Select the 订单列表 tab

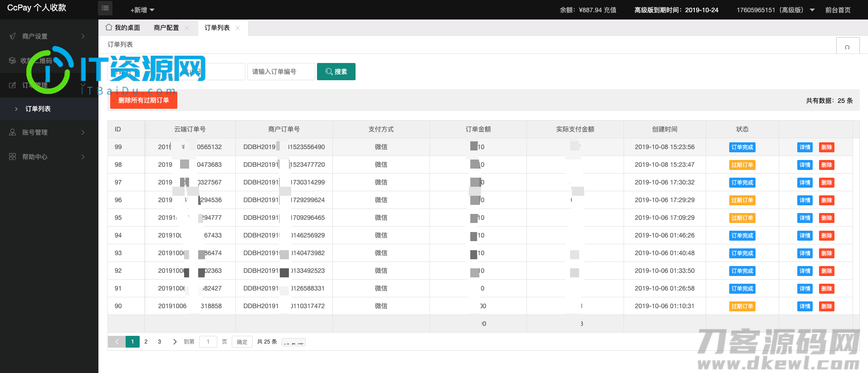(217, 28)
